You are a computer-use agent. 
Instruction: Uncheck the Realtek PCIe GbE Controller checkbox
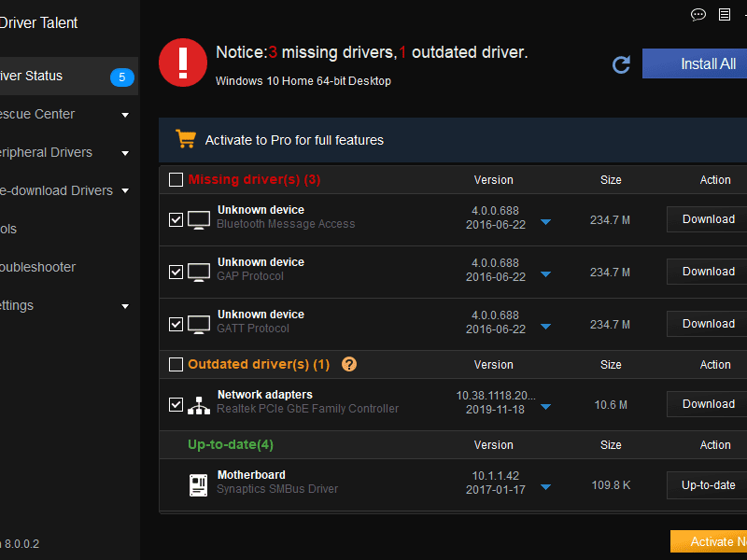[x=176, y=405]
